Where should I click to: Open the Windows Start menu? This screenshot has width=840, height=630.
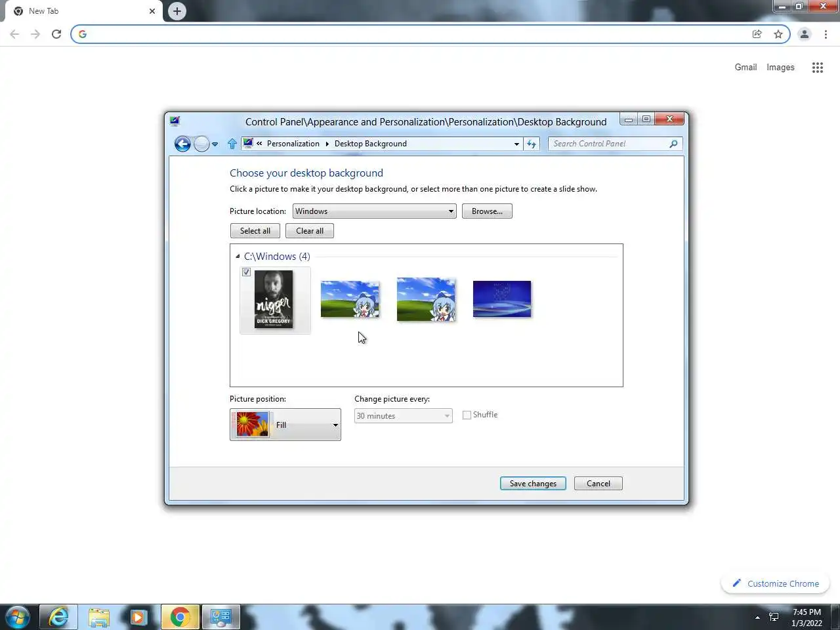click(18, 618)
